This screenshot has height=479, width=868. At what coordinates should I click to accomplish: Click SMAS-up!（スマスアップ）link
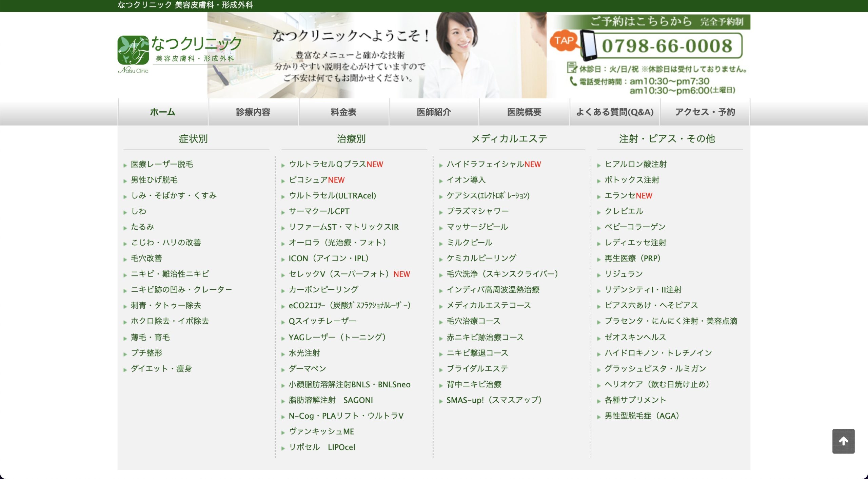(x=494, y=400)
